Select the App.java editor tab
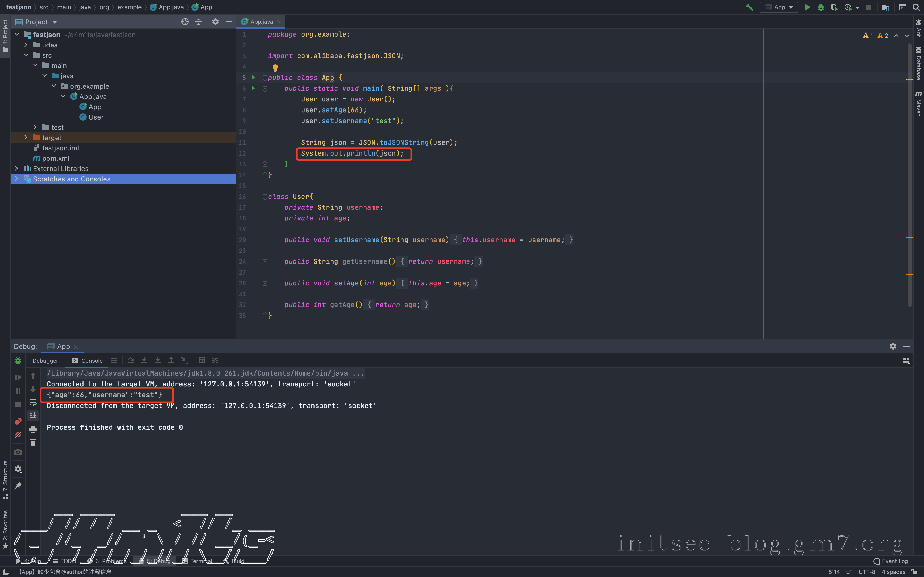Screen dimensions: 924x577 click(x=261, y=22)
